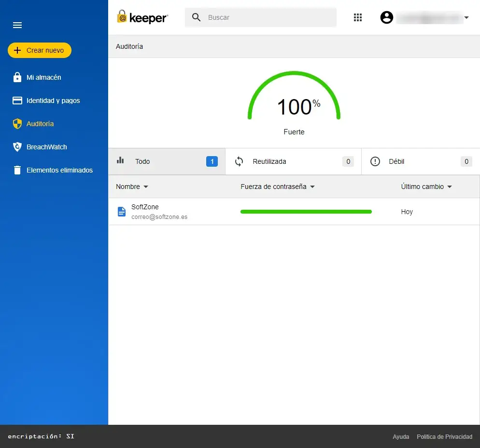Viewport: 480px width, 448px height.
Task: Click the trash icon for Elementos eliminados
Action: coord(17,170)
